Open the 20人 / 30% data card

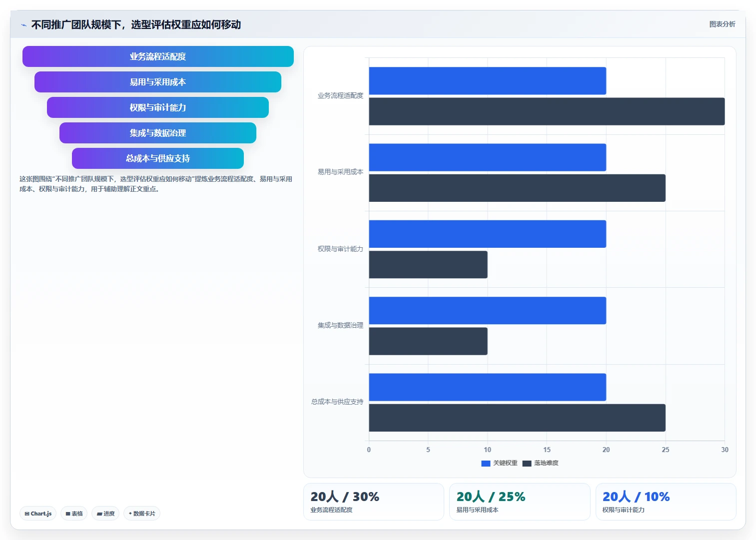pyautogui.click(x=373, y=502)
